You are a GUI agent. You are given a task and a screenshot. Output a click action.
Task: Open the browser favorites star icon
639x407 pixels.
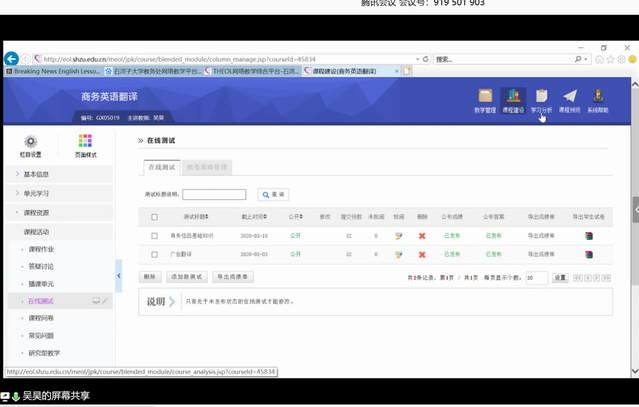tap(610, 59)
